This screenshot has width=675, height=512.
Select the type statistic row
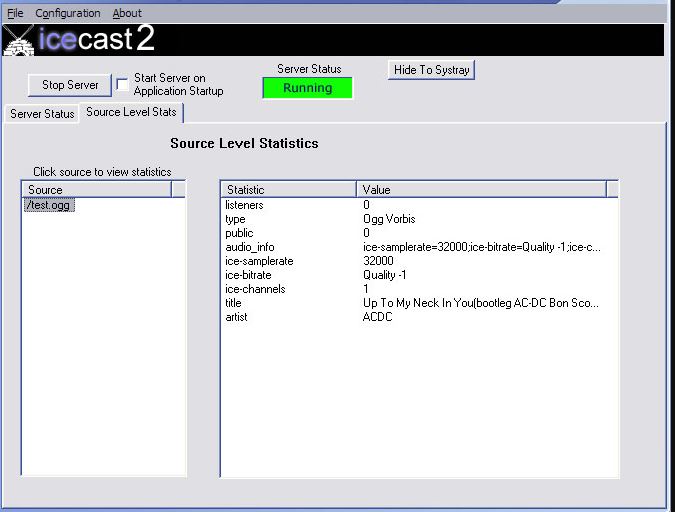coord(419,219)
